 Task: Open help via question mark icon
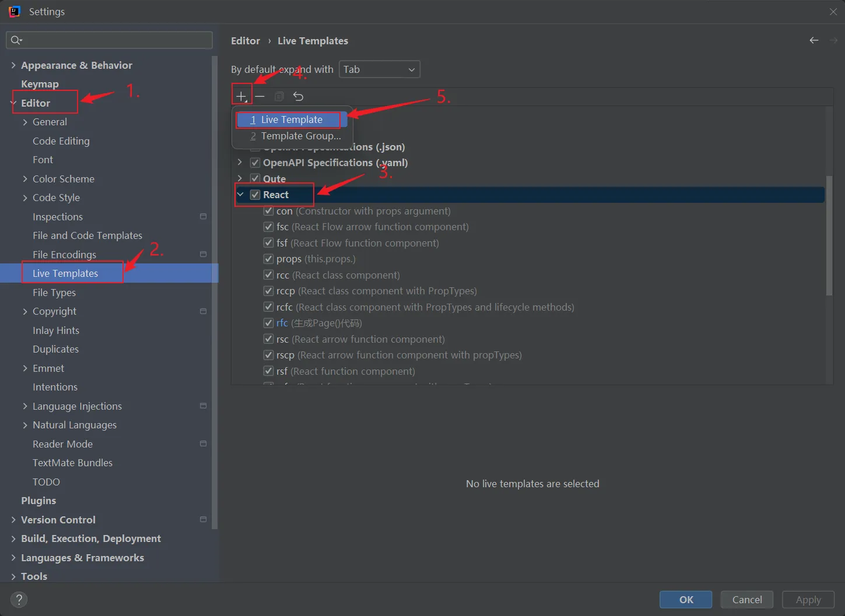[x=19, y=599]
